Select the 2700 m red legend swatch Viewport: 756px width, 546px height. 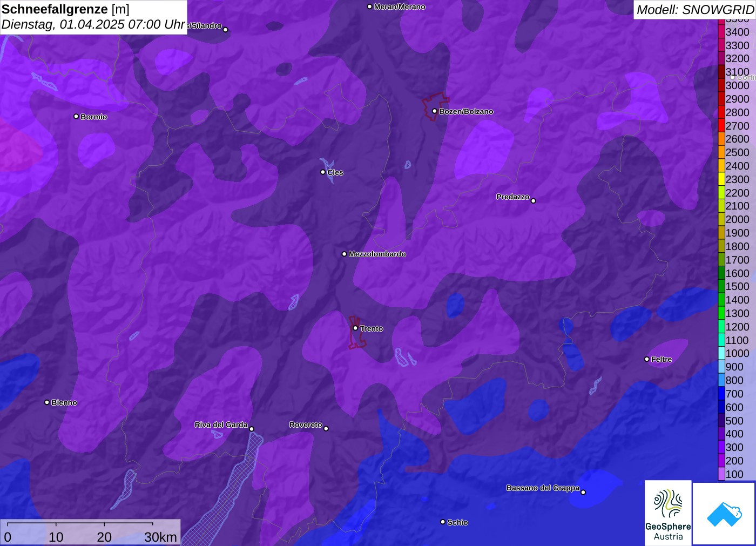[721, 126]
